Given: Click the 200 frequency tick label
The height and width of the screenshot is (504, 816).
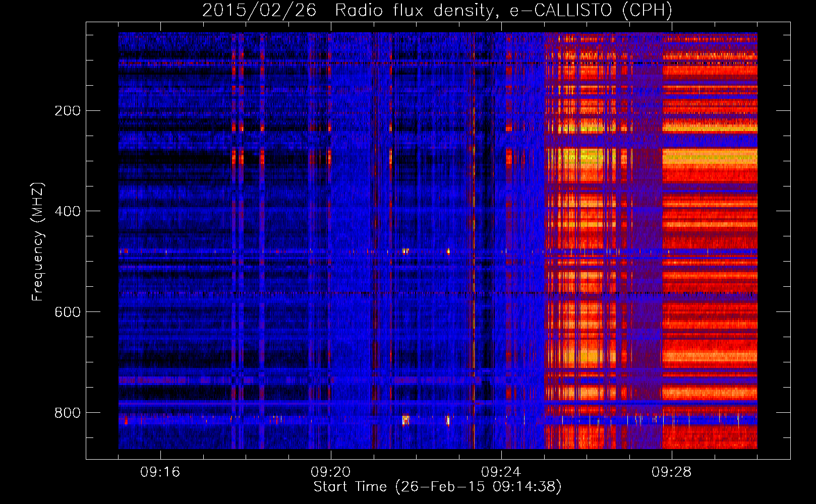Looking at the screenshot, I should click(x=68, y=111).
